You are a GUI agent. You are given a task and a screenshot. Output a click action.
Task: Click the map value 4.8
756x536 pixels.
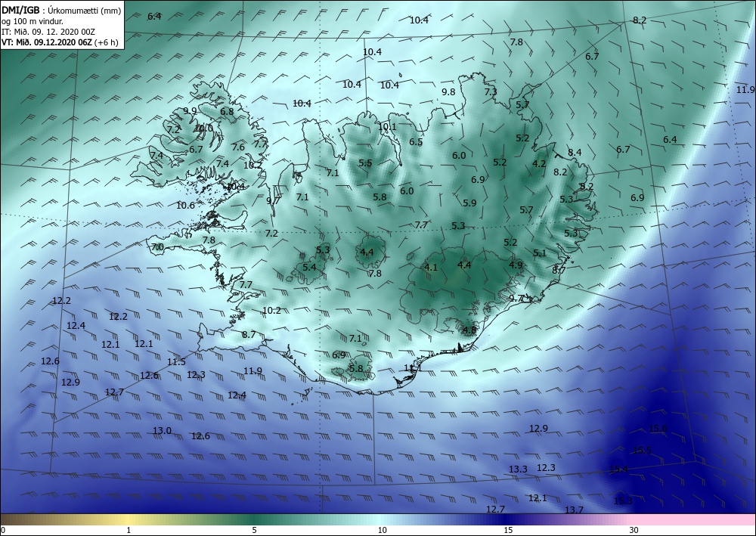tap(469, 330)
